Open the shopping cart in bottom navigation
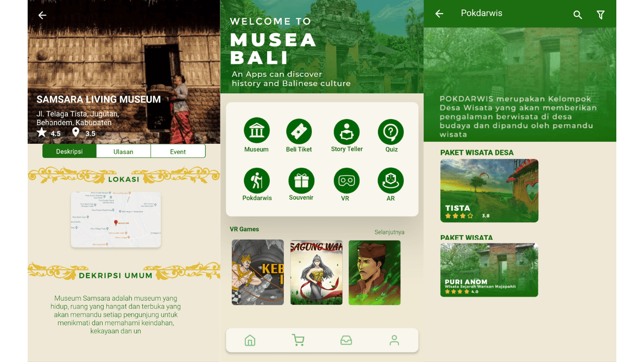Viewport: 644px width, 362px height. coord(298,340)
